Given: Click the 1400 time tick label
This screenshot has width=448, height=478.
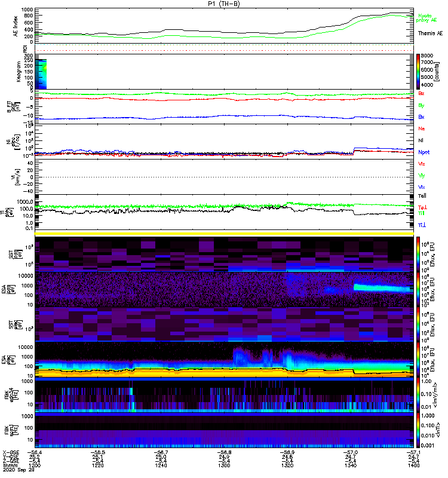Looking at the screenshot, I should tap(413, 465).
